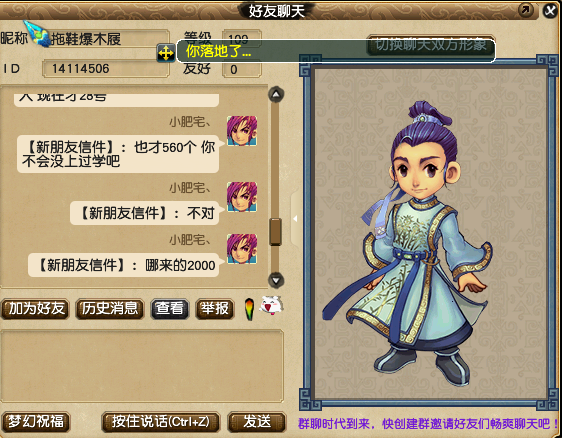This screenshot has width=562, height=438.
Task: Collapse the character portrait panel arrow
Action: point(295,218)
